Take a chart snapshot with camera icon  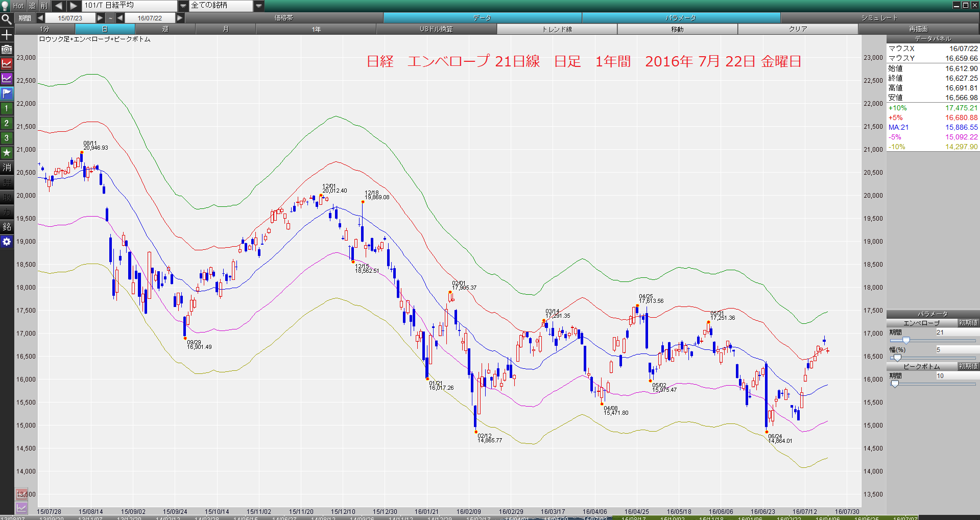pos(7,49)
